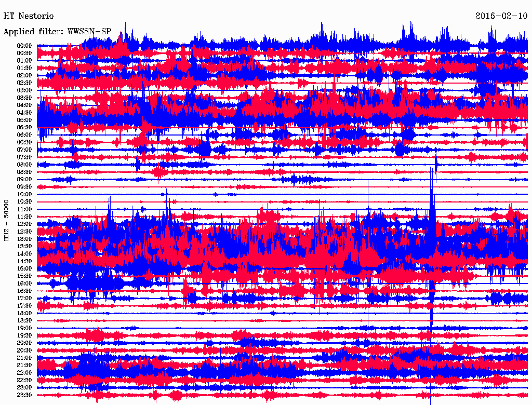Select the 03:30 time label

click(x=24, y=98)
